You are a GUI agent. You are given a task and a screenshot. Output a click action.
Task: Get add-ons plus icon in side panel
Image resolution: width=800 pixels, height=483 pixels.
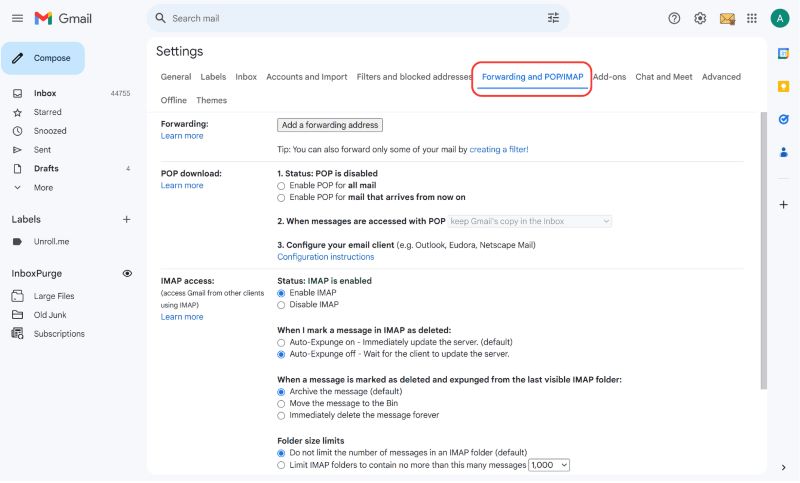point(784,205)
